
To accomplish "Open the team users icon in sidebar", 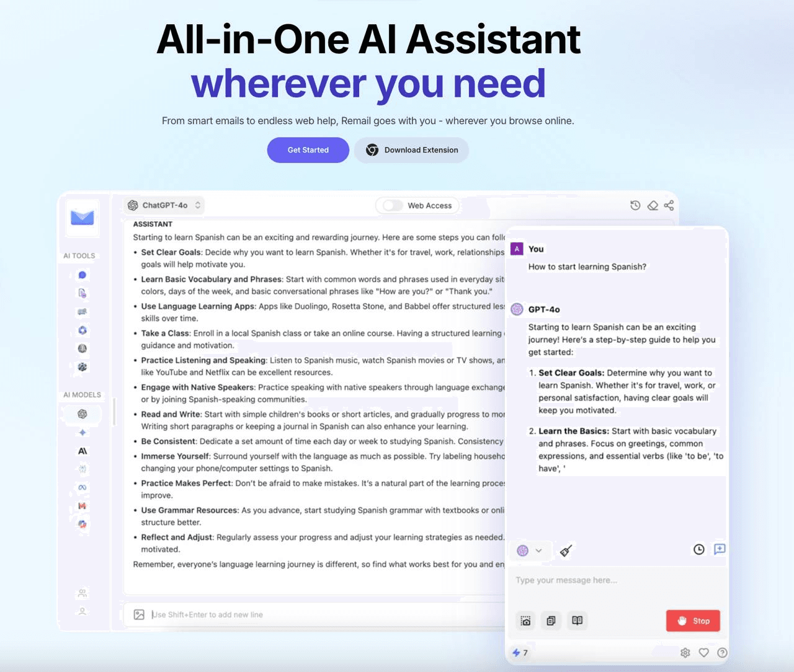I will [x=82, y=593].
